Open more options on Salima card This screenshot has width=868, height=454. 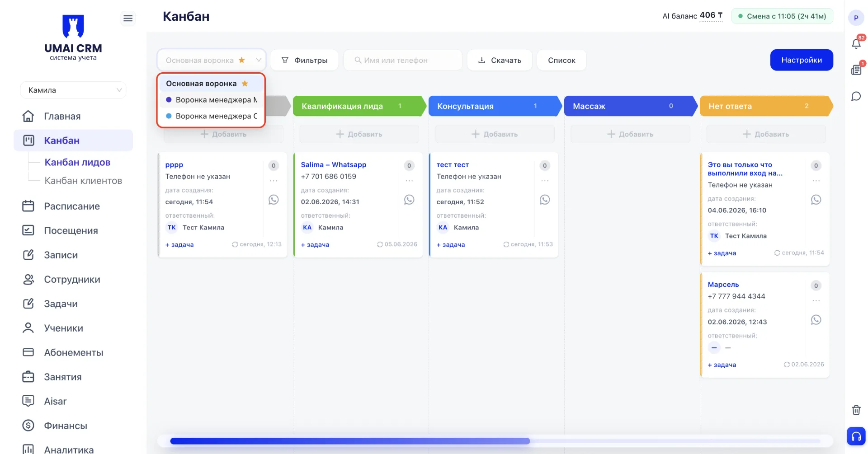[x=409, y=181]
